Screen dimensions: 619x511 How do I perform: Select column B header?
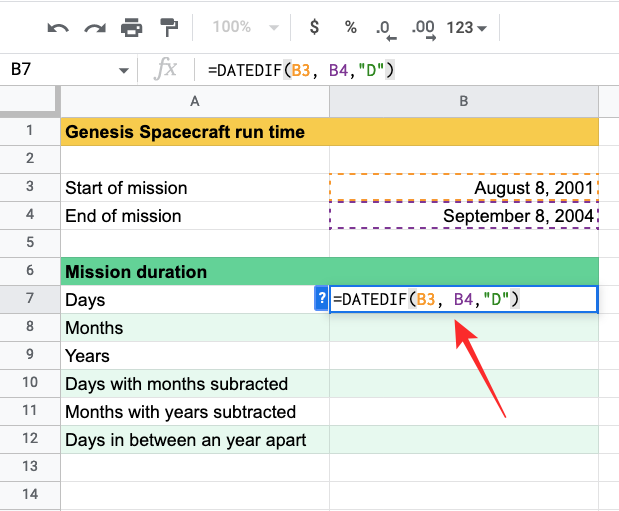(x=464, y=101)
